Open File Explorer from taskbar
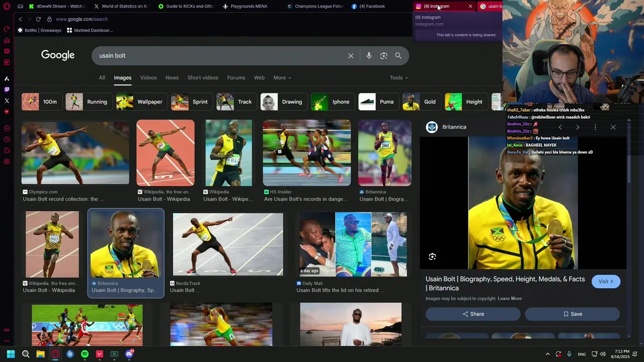Image resolution: width=644 pixels, height=362 pixels. pyautogui.click(x=40, y=354)
